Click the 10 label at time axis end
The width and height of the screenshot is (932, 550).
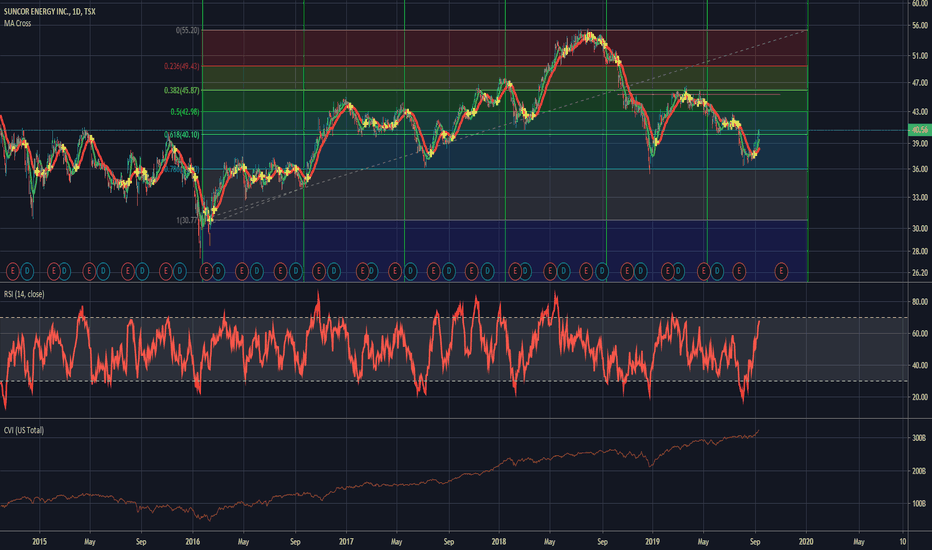pos(902,542)
